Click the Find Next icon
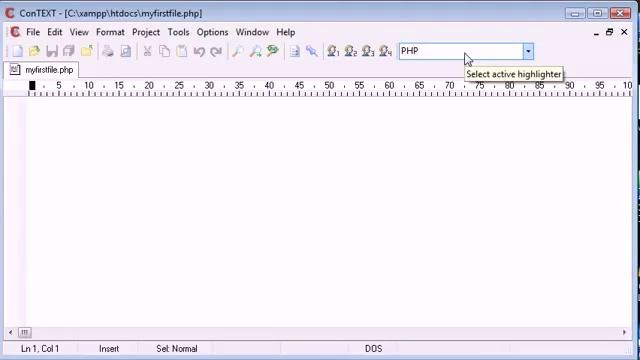The image size is (640, 360). (256, 51)
